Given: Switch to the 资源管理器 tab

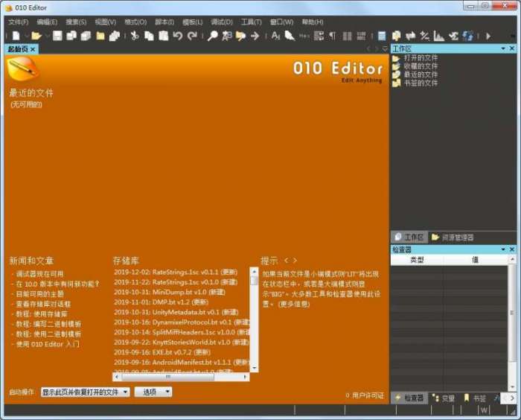Looking at the screenshot, I should click(x=453, y=238).
